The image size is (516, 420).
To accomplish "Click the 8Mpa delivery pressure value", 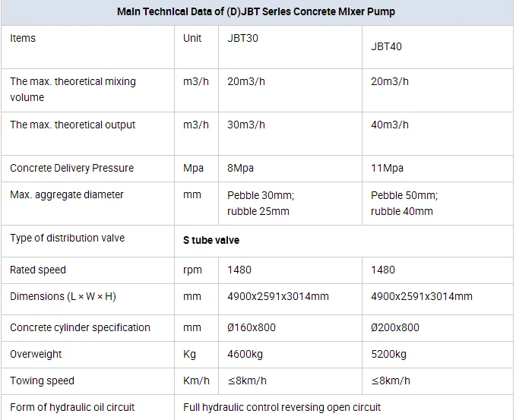I will click(x=240, y=168).
